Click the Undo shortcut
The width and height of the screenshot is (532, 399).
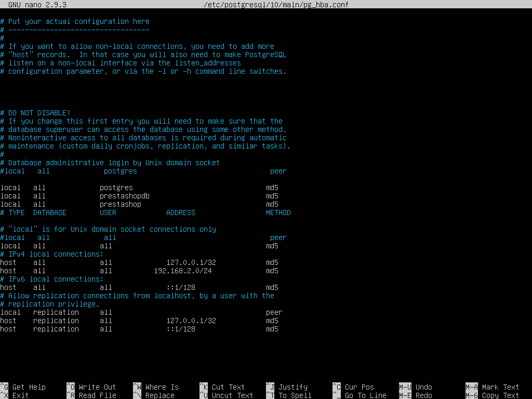(x=423, y=387)
